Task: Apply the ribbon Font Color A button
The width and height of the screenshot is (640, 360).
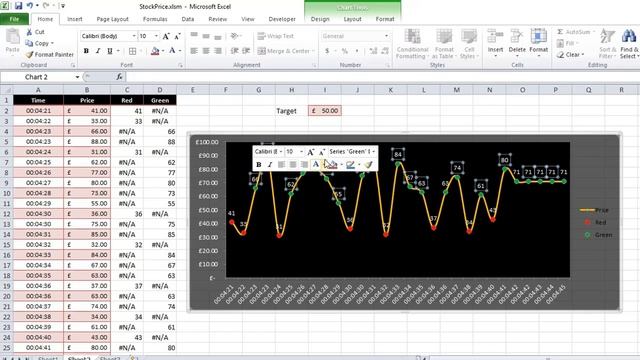Action: pyautogui.click(x=172, y=51)
